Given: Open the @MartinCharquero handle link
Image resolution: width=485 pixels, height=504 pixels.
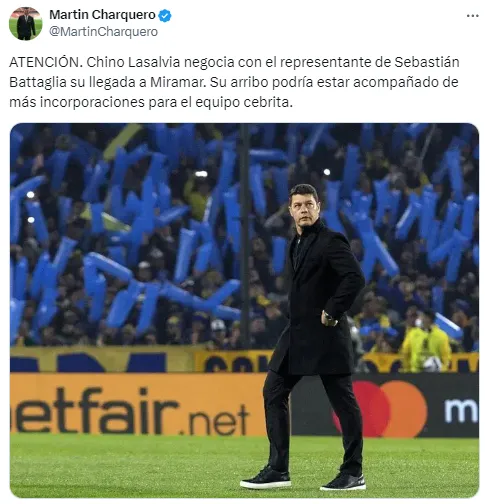Looking at the screenshot, I should 104,32.
